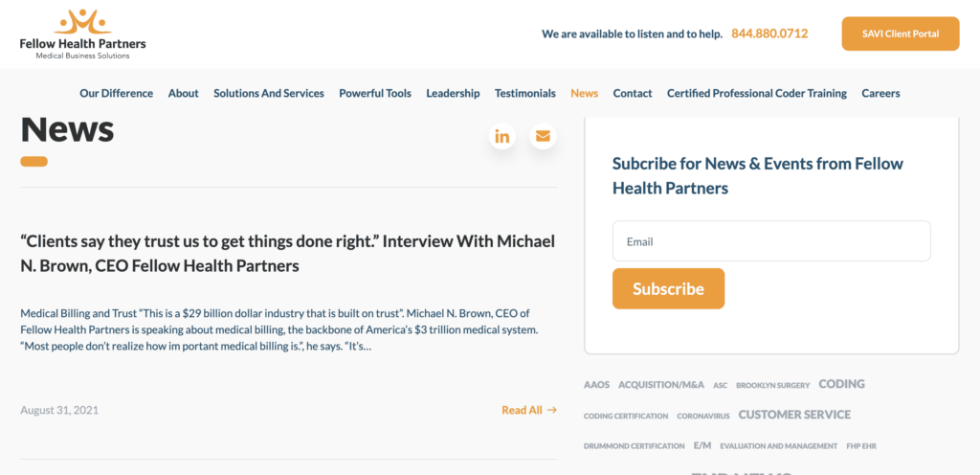980x475 pixels.
Task: Open Solutions And Services menu
Action: (x=269, y=93)
